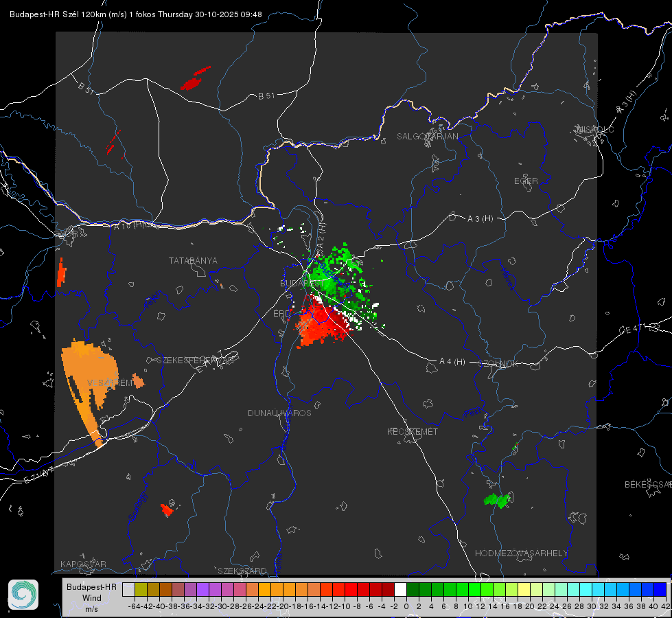Click the radar title text with date 30-10-2025
This screenshot has width=672, height=618.
136,14
